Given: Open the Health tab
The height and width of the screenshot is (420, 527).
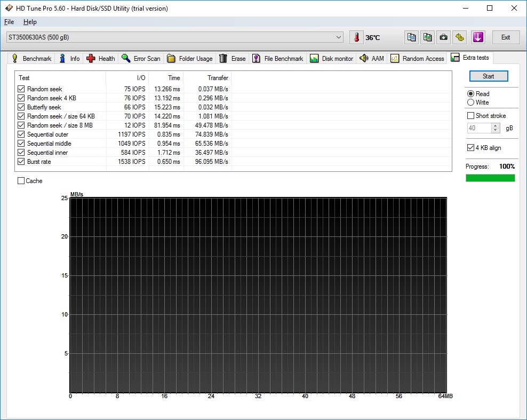Looking at the screenshot, I should (x=101, y=59).
